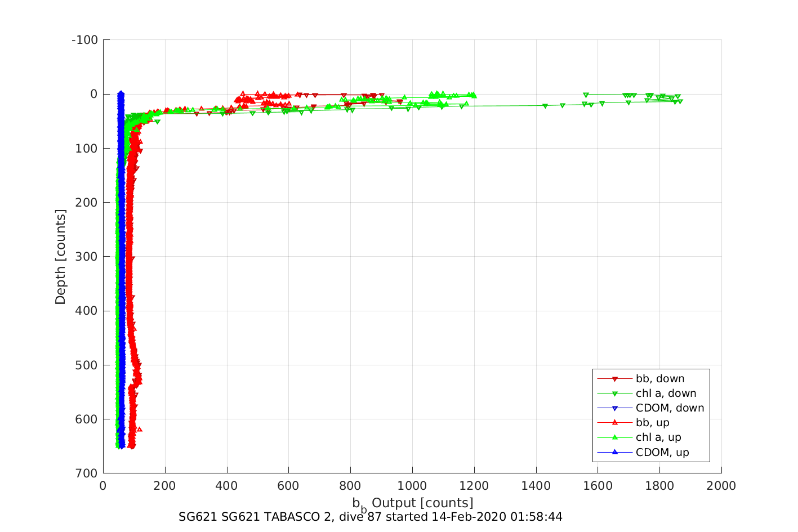Click the y-axis tick label -100
The width and height of the screenshot is (798, 532).
point(85,40)
